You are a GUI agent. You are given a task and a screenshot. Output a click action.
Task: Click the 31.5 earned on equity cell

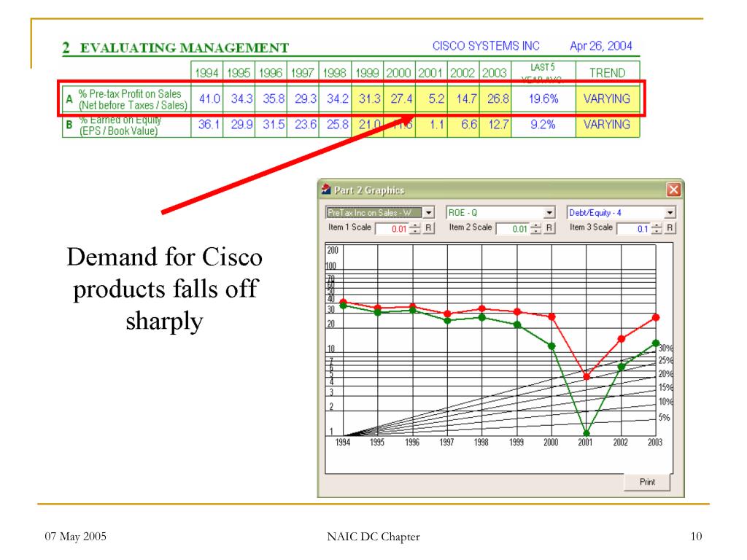pos(271,125)
